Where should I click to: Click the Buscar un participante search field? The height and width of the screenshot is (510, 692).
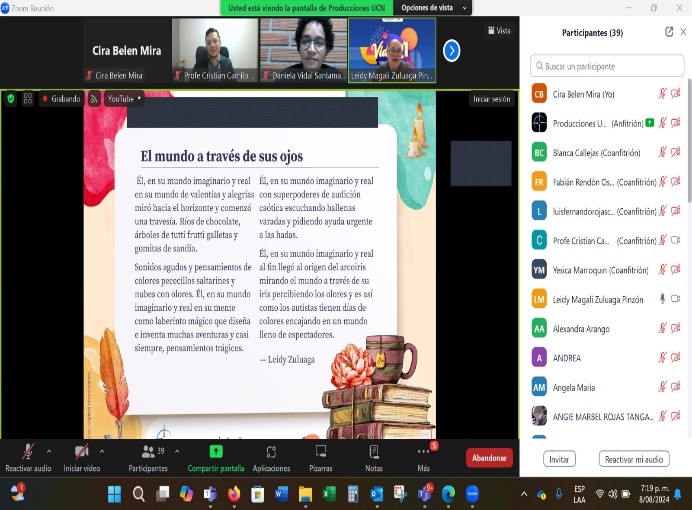(x=607, y=66)
